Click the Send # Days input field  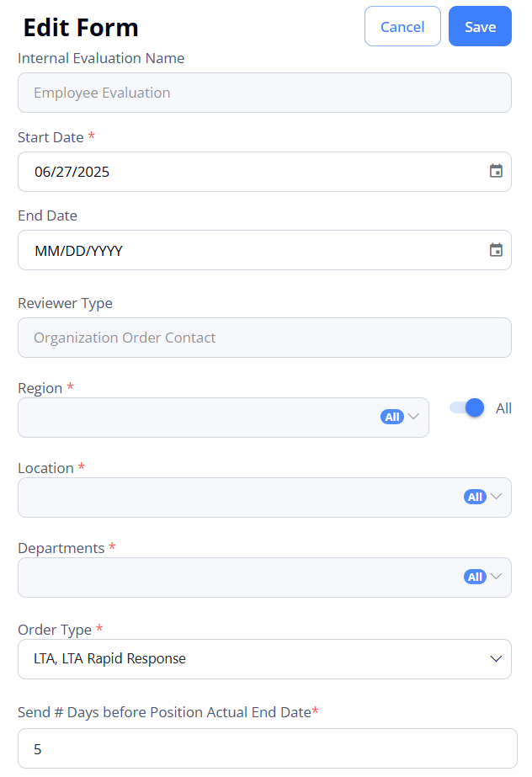[x=267, y=748]
